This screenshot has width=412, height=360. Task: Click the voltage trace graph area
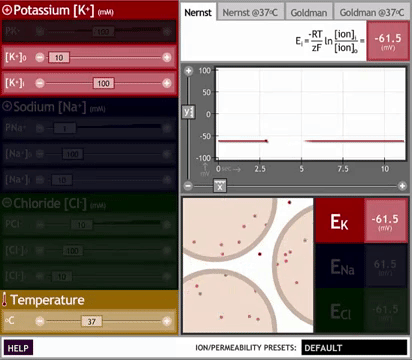pyautogui.click(x=311, y=114)
